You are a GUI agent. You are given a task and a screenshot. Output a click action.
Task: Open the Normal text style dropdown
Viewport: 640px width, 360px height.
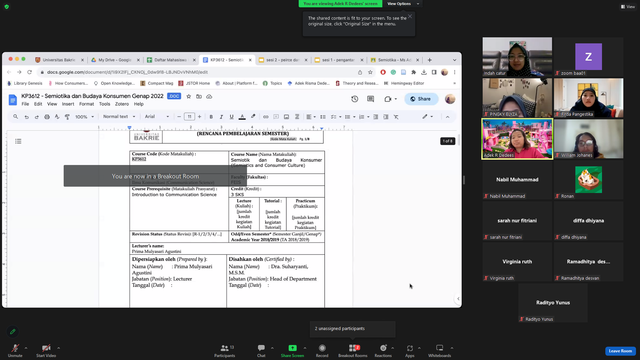click(119, 117)
